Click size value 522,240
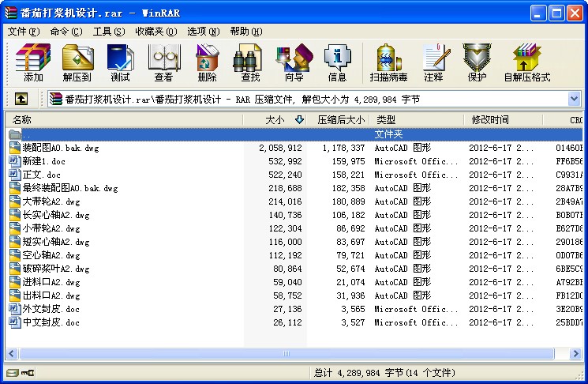This screenshot has height=384, width=588. [x=285, y=175]
